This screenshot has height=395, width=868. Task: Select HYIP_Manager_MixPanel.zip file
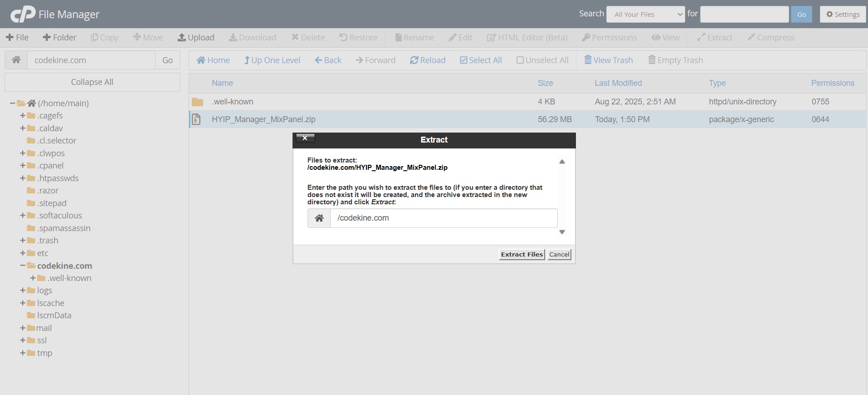click(x=527, y=119)
